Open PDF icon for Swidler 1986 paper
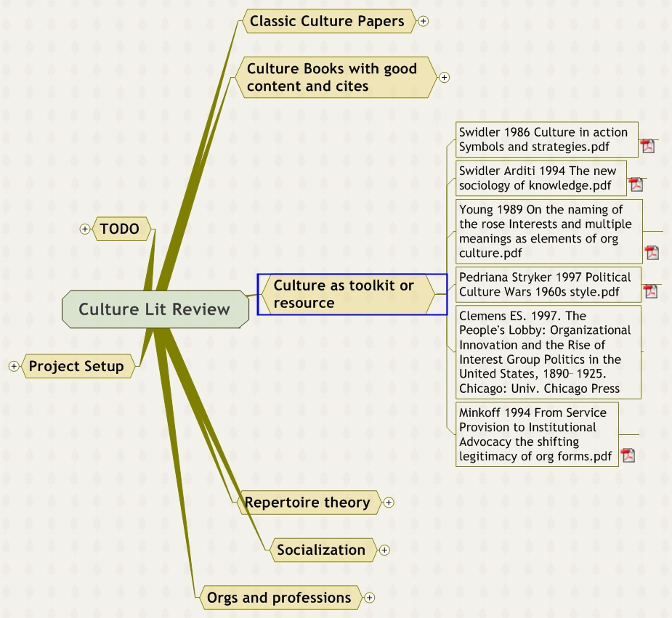The image size is (672, 618). (647, 146)
